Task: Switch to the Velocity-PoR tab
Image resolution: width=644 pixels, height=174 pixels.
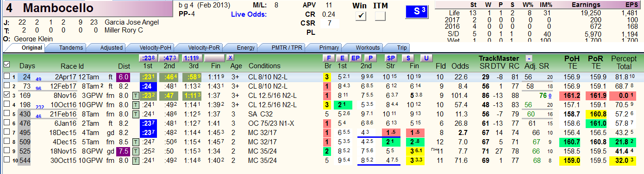Action: pyautogui.click(x=198, y=48)
